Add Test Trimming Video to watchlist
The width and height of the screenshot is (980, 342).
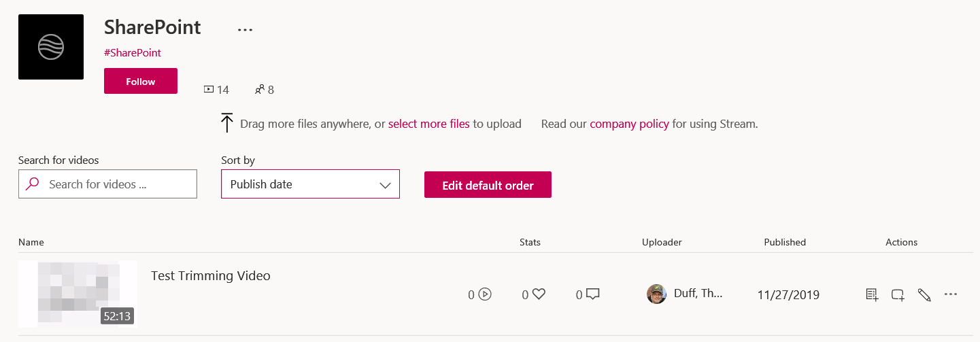pyautogui.click(x=872, y=294)
